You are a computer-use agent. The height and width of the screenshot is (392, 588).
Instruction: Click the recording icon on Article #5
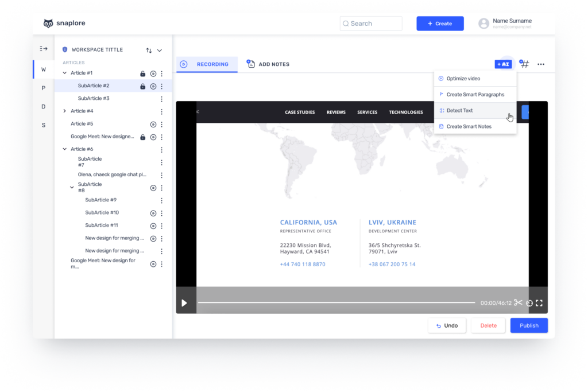153,125
